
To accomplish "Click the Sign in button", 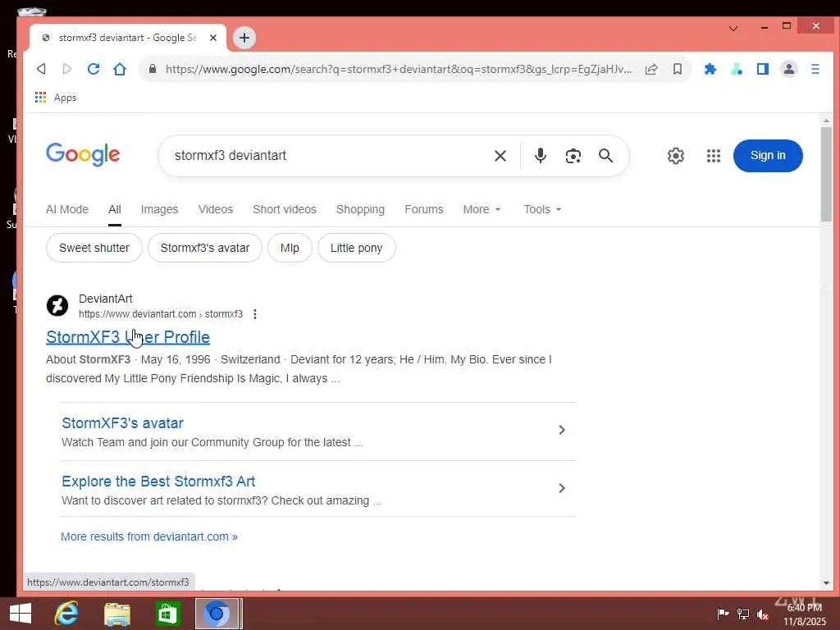I will pos(768,155).
